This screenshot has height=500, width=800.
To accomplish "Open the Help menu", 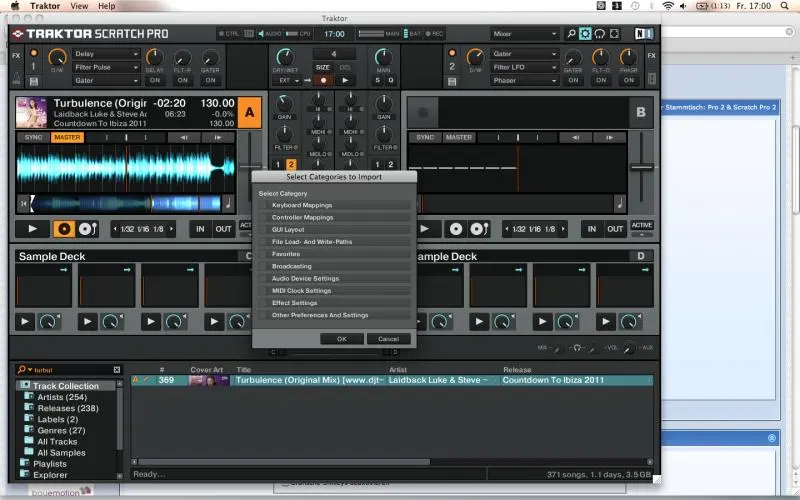I will (106, 6).
